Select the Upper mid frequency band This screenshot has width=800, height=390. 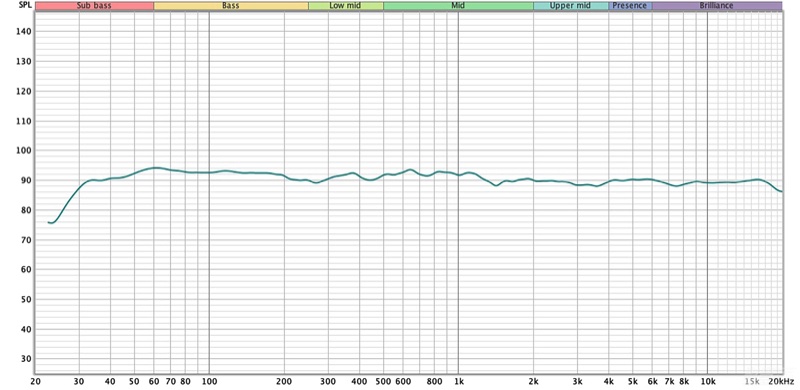coord(570,6)
